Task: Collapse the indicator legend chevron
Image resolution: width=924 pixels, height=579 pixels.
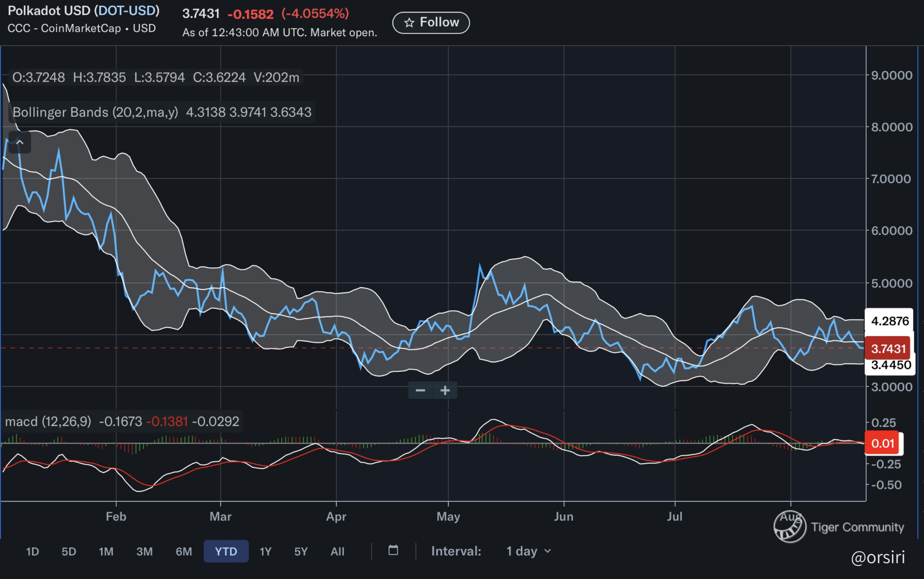Action: [20, 142]
